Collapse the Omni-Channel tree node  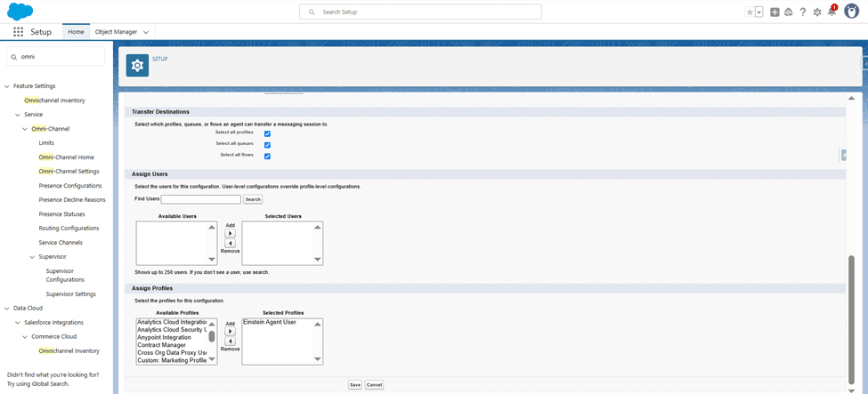25,129
